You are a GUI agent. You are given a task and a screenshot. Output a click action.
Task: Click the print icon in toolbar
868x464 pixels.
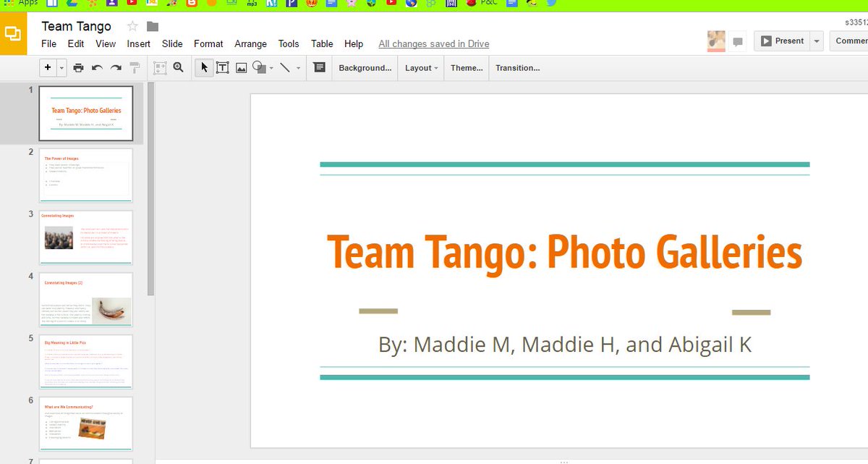tap(78, 68)
